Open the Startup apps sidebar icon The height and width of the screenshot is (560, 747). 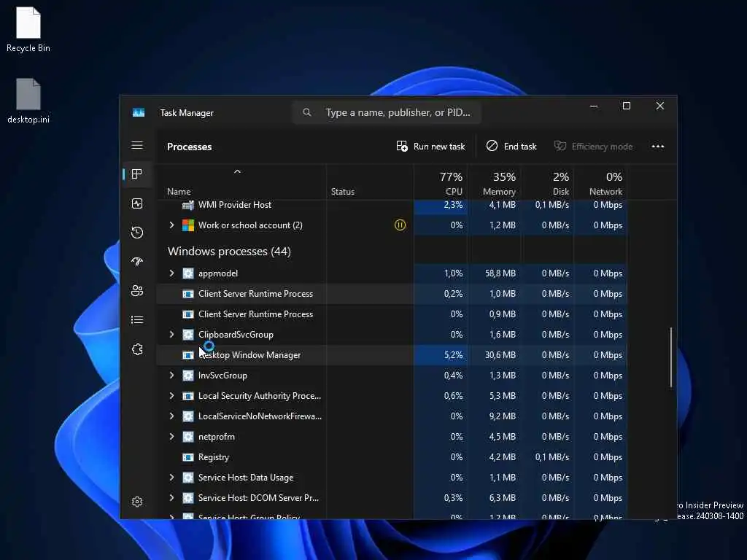coord(137,262)
